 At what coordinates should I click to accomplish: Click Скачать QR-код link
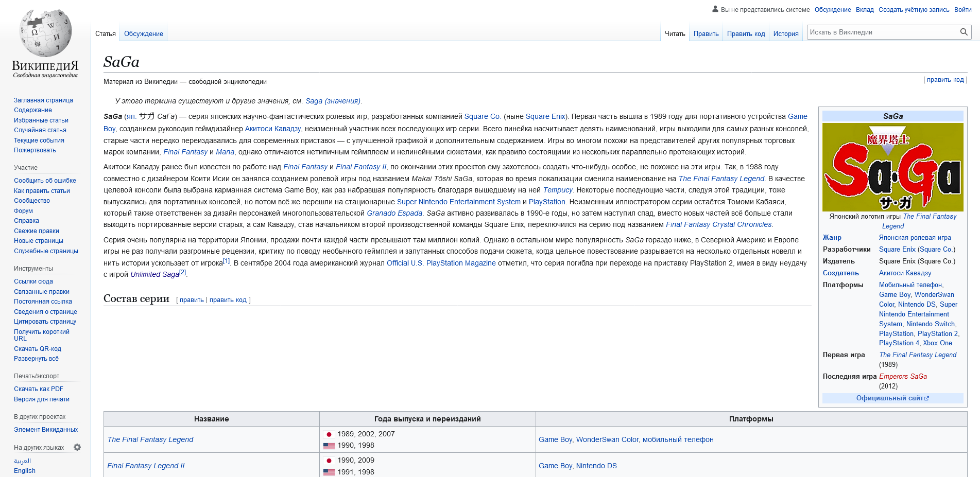38,349
